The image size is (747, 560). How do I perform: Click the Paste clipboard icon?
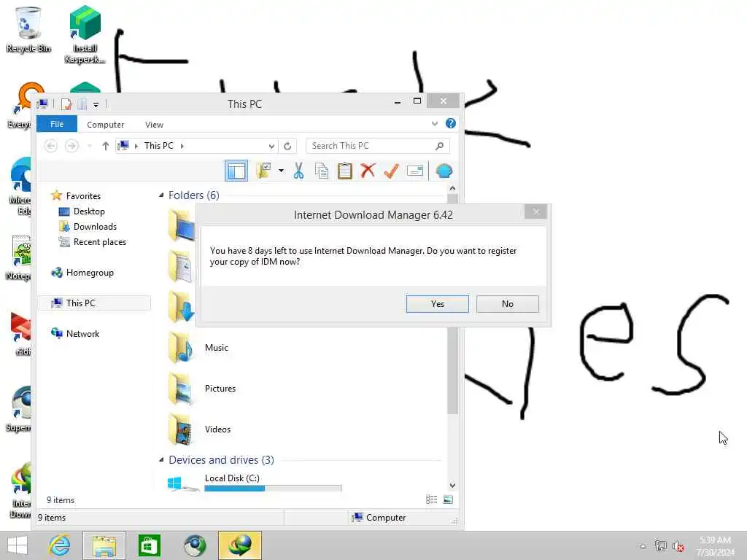345,171
